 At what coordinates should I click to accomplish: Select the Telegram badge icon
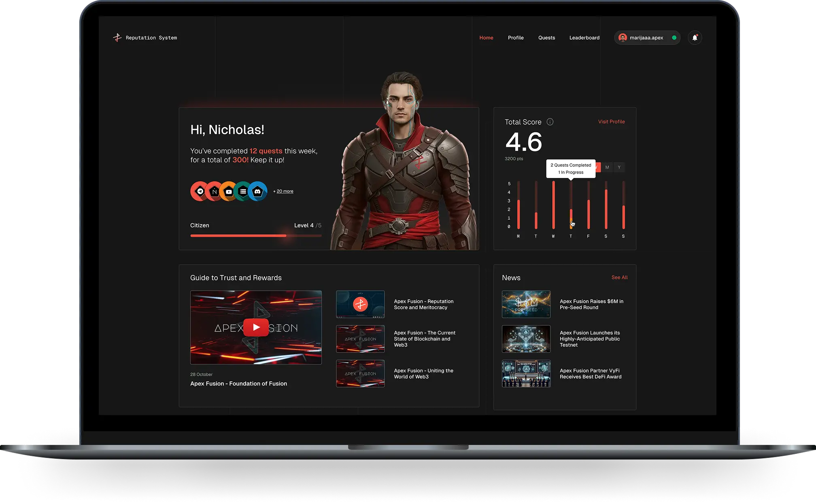[198, 191]
